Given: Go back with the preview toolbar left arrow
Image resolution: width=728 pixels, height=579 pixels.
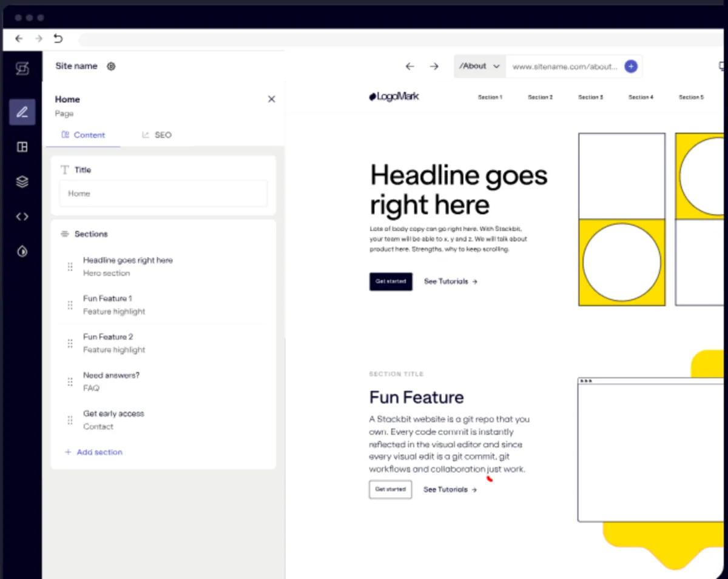Looking at the screenshot, I should coord(410,66).
